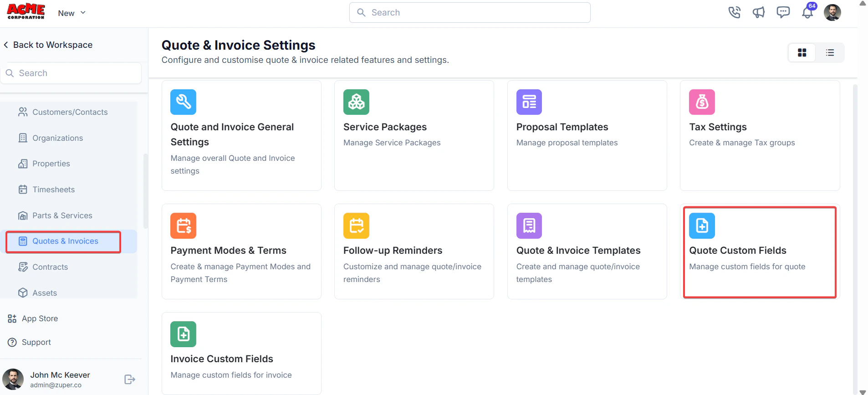Viewport: 868px width, 395px height.
Task: Click the logout icon beside John Mc Keever
Action: [x=130, y=380]
